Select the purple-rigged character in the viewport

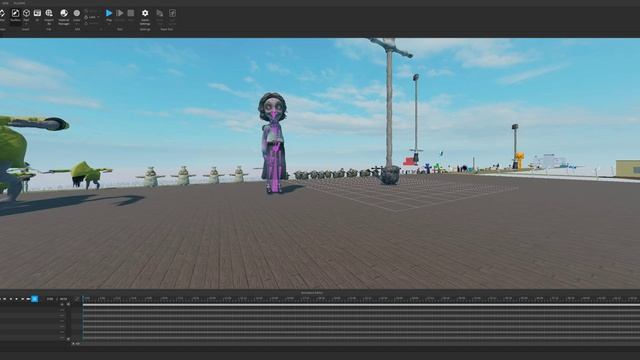click(273, 143)
